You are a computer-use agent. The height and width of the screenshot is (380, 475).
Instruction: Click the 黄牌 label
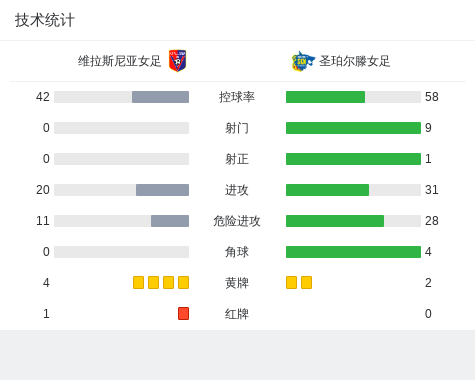pos(237,283)
